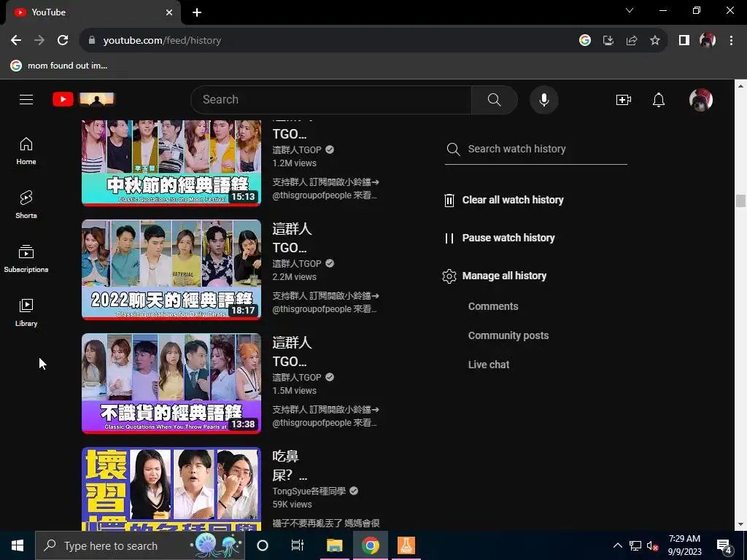Reload the page

[63, 41]
